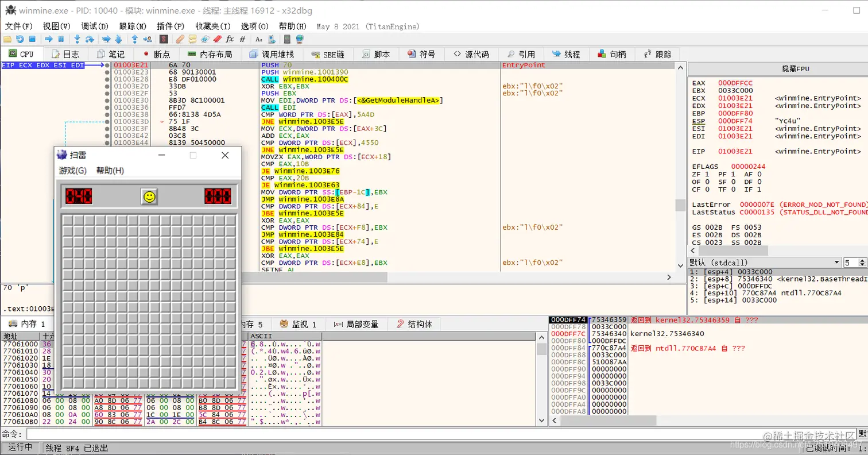Open the 游戏(G) menu in Minesweeper
The width and height of the screenshot is (868, 455).
73,171
